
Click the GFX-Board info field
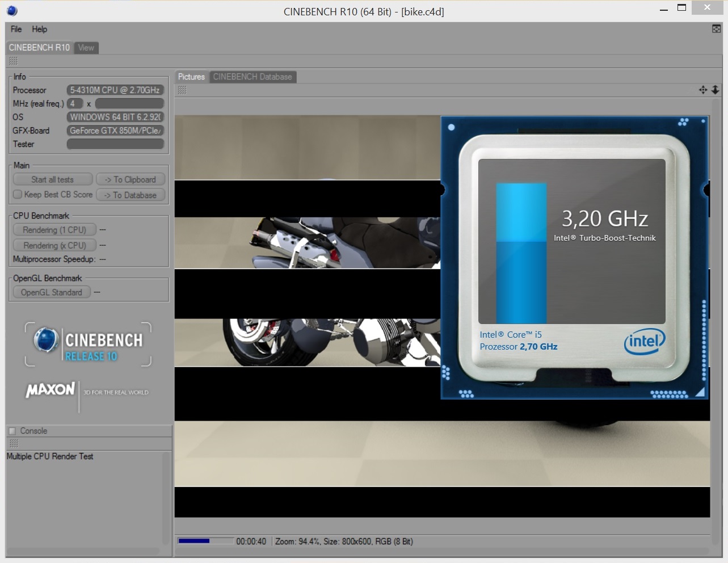coord(115,131)
